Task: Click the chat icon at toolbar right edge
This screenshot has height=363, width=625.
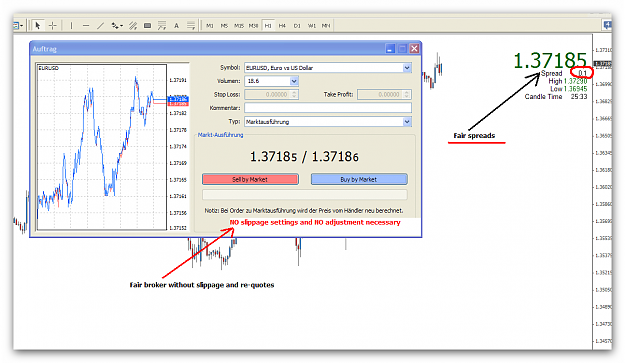Action: click(607, 26)
